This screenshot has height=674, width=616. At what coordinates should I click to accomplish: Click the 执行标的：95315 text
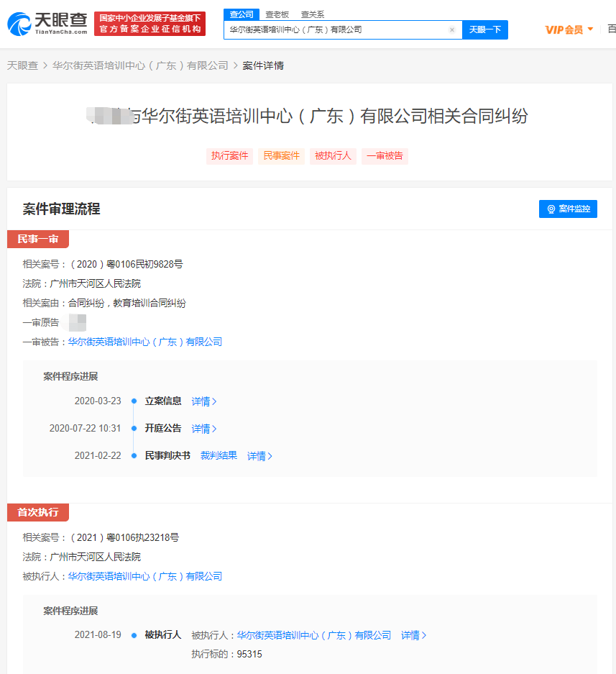coord(227,655)
